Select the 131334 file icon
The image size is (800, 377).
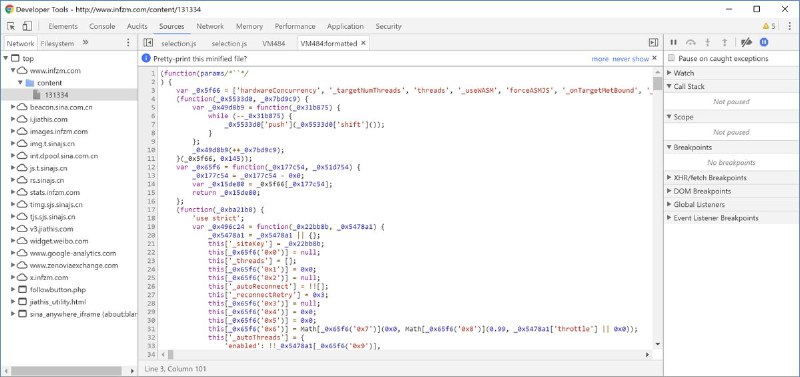pyautogui.click(x=37, y=95)
